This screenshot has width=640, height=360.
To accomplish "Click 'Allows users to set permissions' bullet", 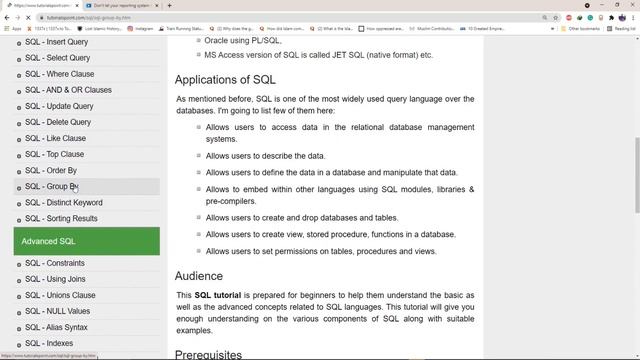I will (321, 251).
